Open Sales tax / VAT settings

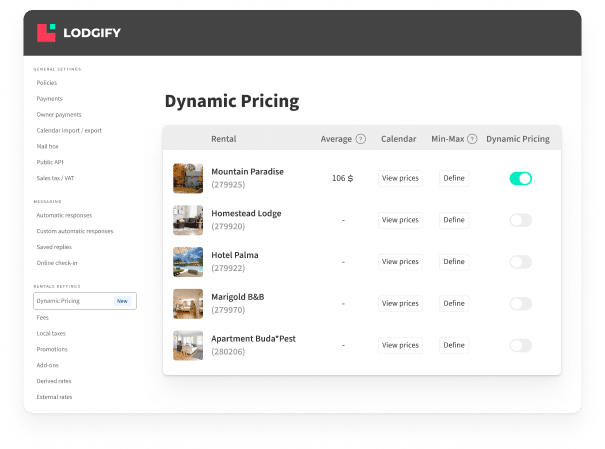point(55,178)
